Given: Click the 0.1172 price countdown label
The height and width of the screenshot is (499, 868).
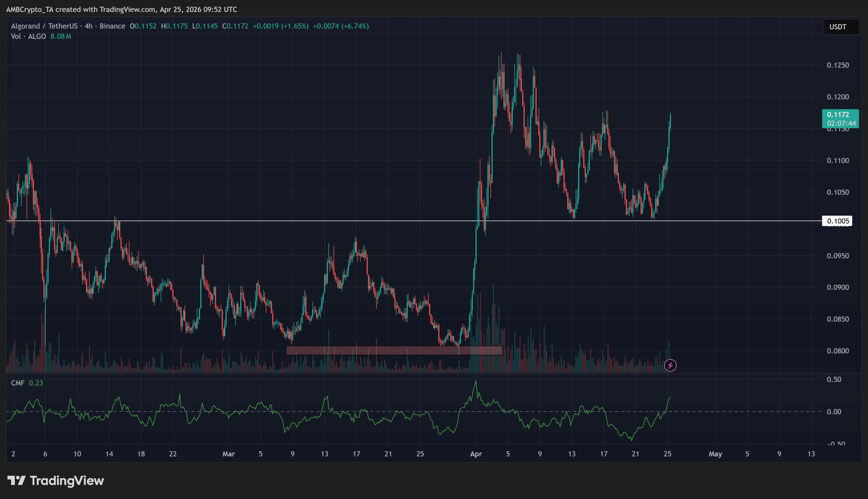Looking at the screenshot, I should [x=841, y=119].
